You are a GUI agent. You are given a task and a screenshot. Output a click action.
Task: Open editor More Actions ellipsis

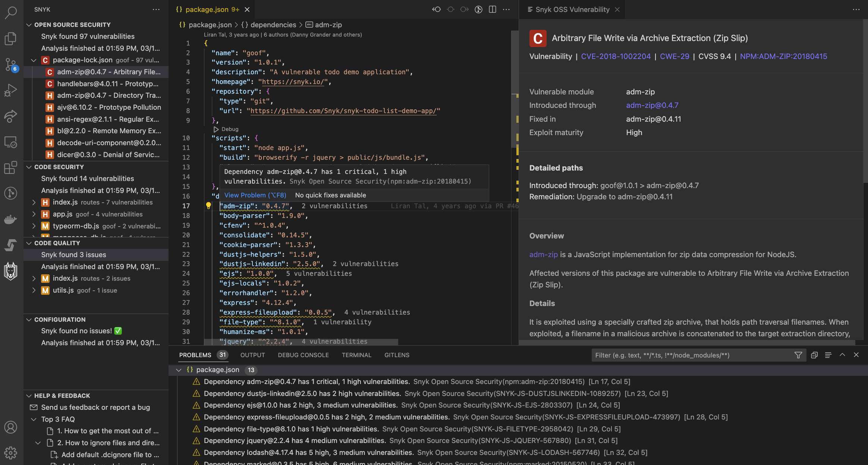point(506,9)
